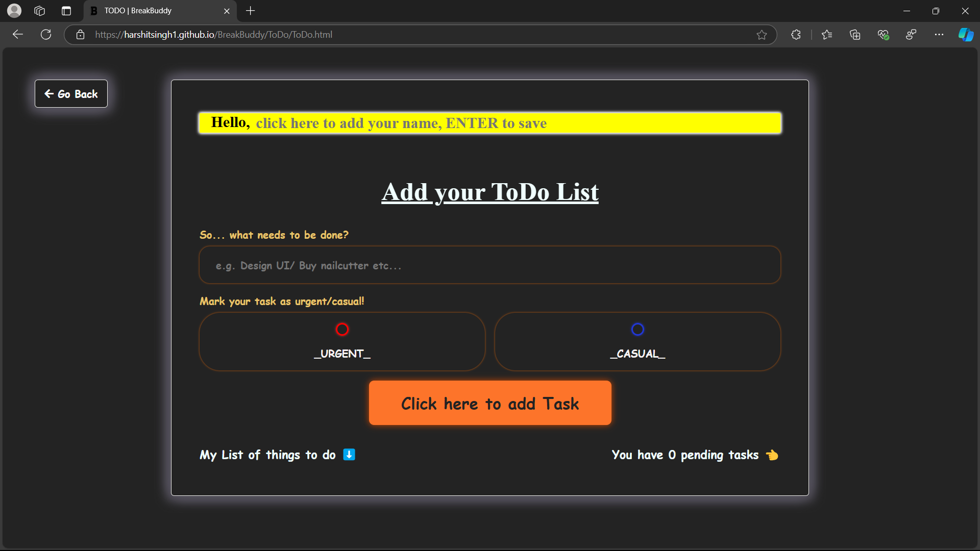Open a new tab with plus button

point(250,11)
